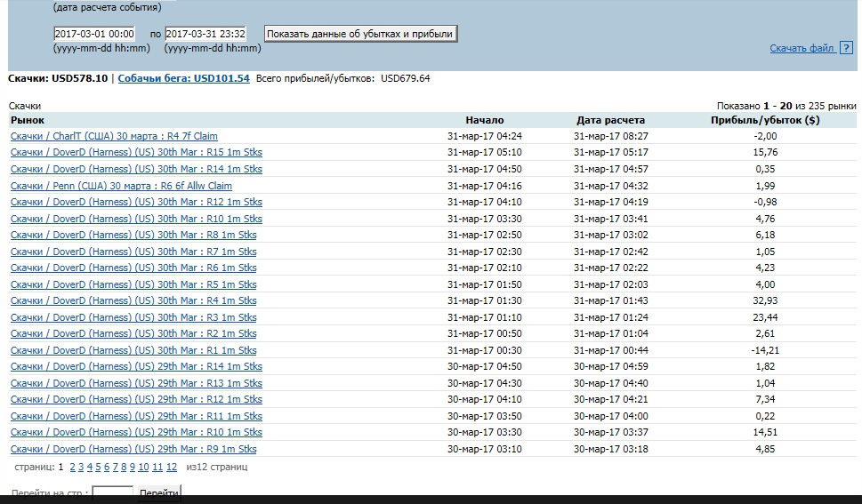Click the end date field 2017-03-31 23:32

(x=205, y=34)
